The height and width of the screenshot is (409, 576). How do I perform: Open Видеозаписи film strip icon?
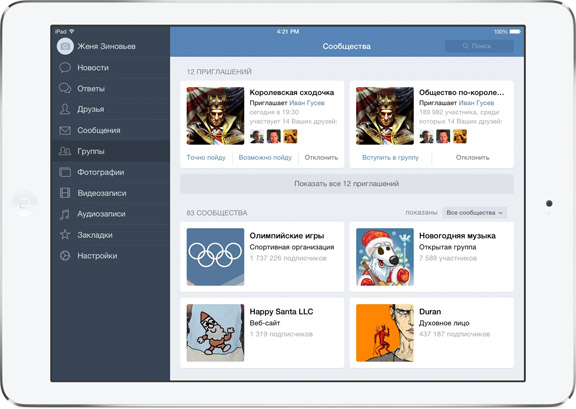65,193
